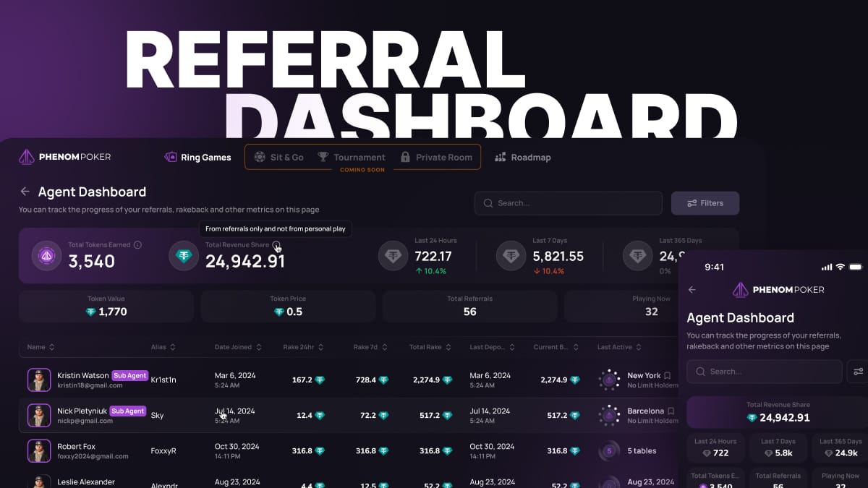Click Kristin Watson's avatar

[39, 380]
